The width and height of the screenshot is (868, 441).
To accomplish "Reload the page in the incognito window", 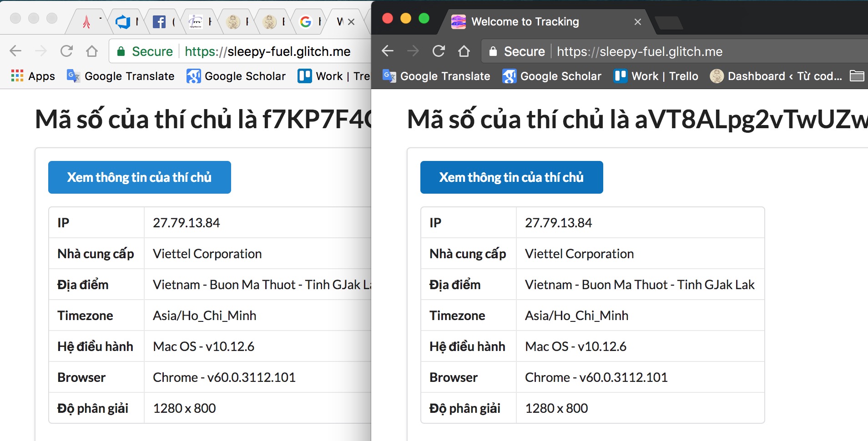I will [439, 51].
